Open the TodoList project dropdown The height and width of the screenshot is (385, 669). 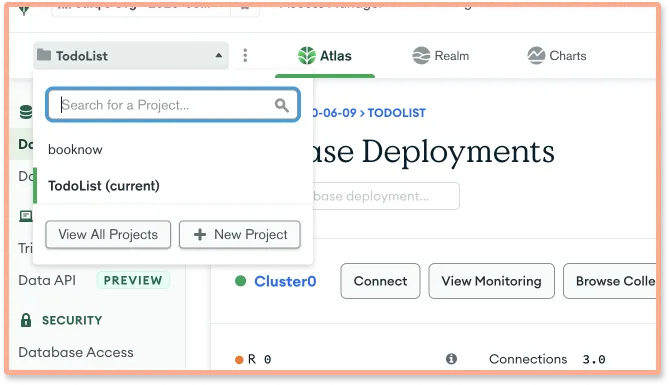[131, 55]
